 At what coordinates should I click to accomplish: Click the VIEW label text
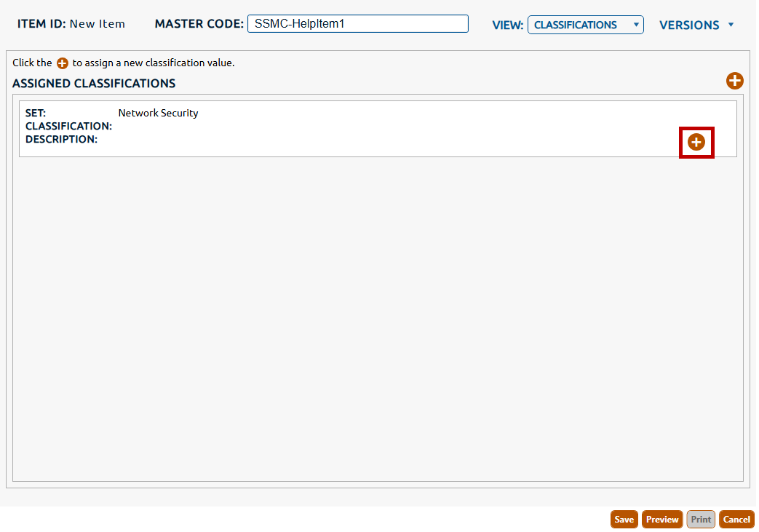(507, 25)
